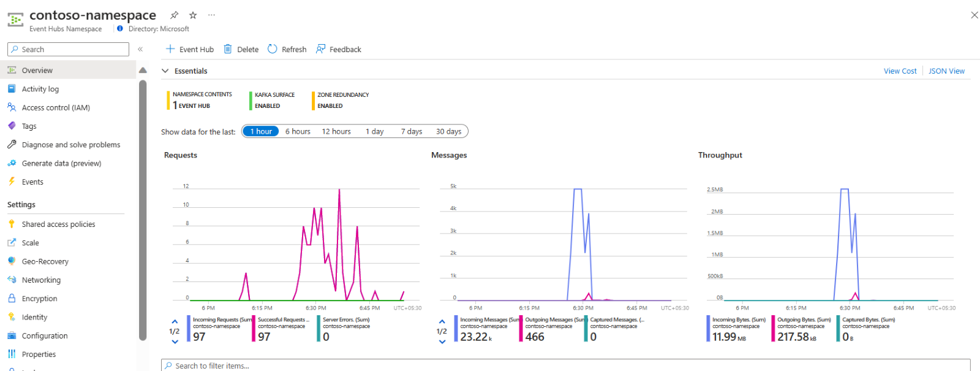
Task: Refresh the namespace overview
Action: pyautogui.click(x=287, y=49)
